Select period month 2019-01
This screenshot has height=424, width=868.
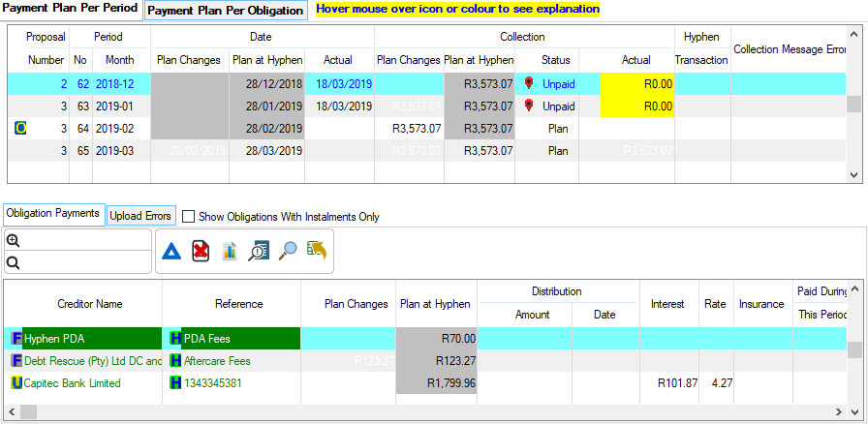point(114,106)
